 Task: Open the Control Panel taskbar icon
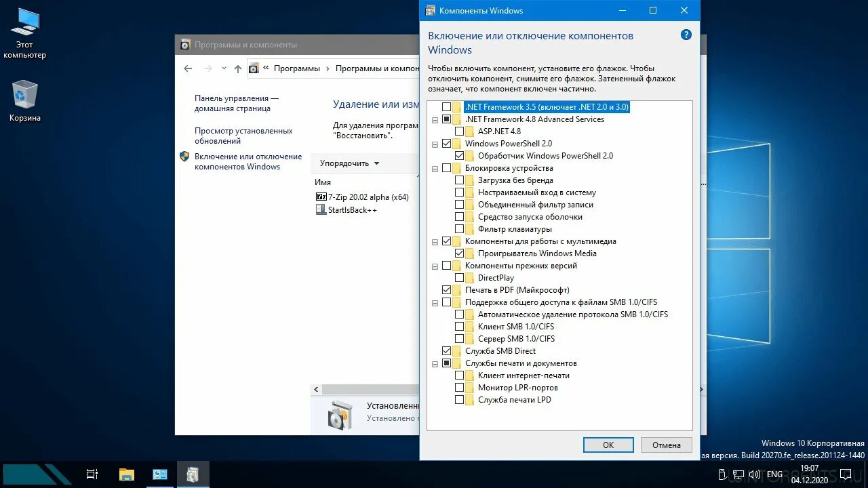pos(160,474)
